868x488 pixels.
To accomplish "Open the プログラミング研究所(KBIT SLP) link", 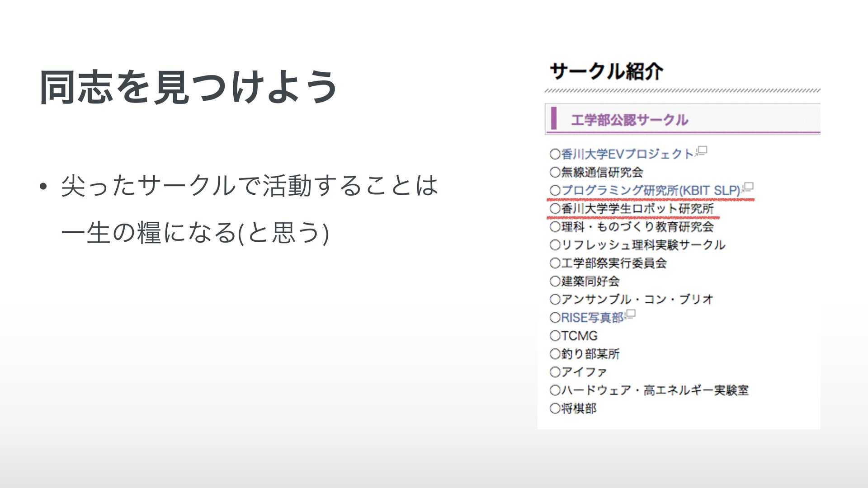I will tap(650, 191).
